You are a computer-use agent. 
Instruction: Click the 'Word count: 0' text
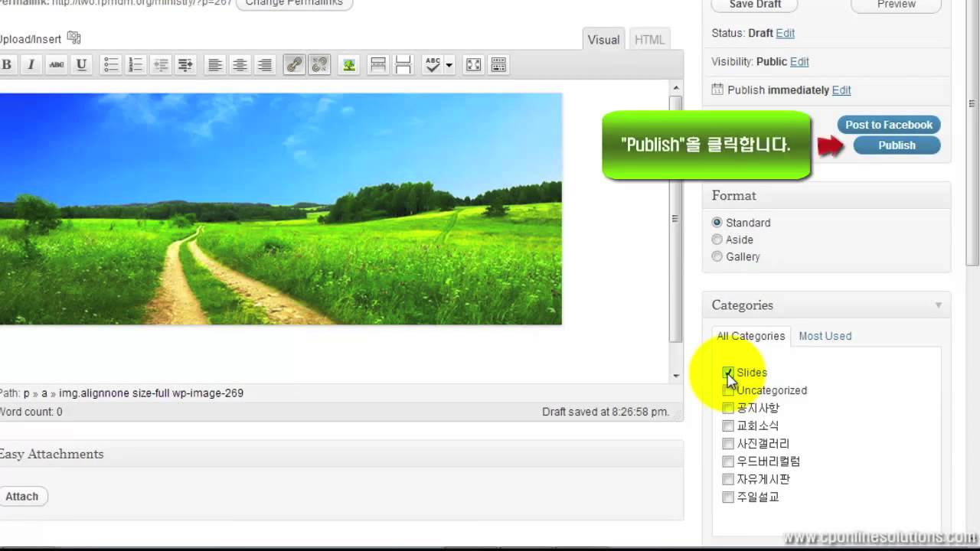pos(31,412)
